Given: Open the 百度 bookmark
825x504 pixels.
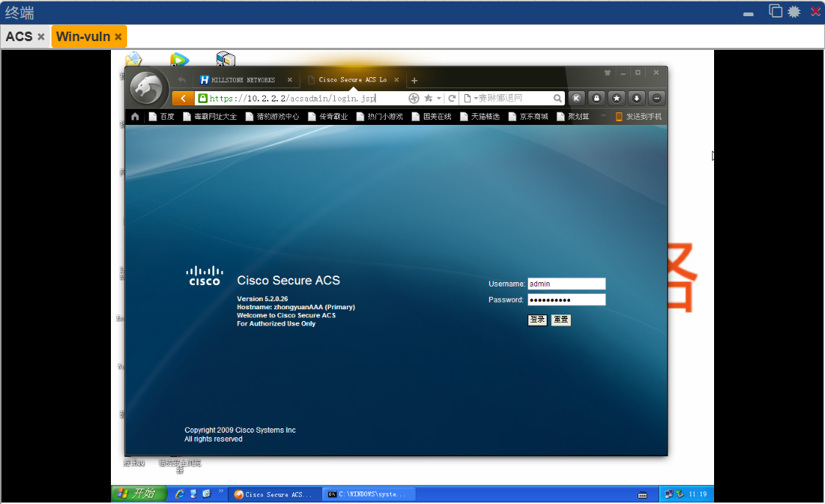Looking at the screenshot, I should [x=162, y=116].
